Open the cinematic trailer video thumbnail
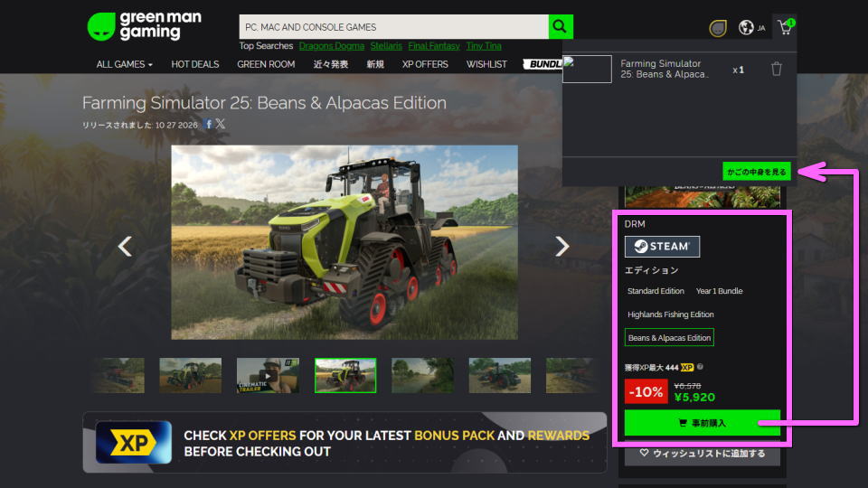Viewport: 868px width, 488px height. tap(268, 376)
